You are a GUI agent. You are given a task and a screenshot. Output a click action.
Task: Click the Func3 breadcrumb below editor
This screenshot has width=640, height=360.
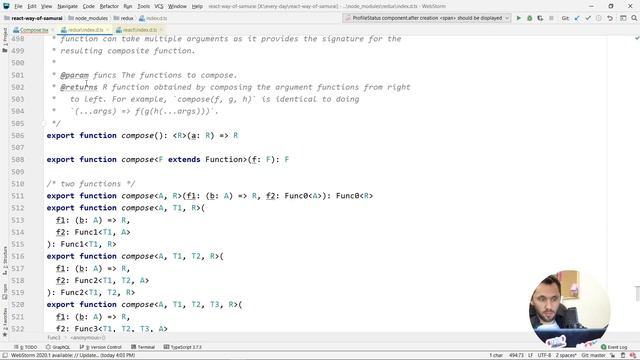(x=53, y=338)
